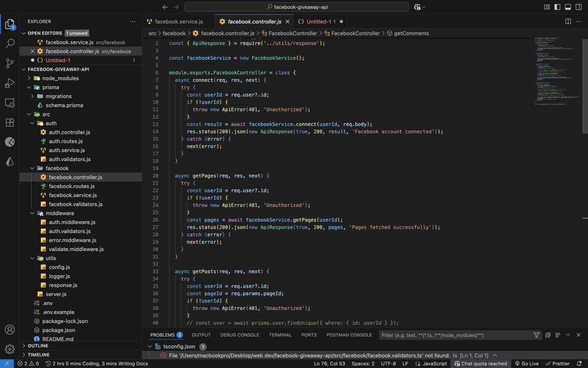Open the Postman activity bar icon
The height and width of the screenshot is (368, 588).
[10, 142]
